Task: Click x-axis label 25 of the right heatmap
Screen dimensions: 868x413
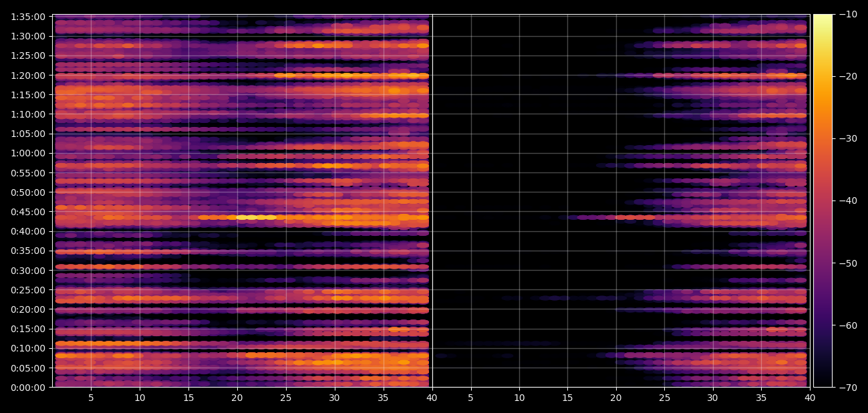Action: pos(665,398)
